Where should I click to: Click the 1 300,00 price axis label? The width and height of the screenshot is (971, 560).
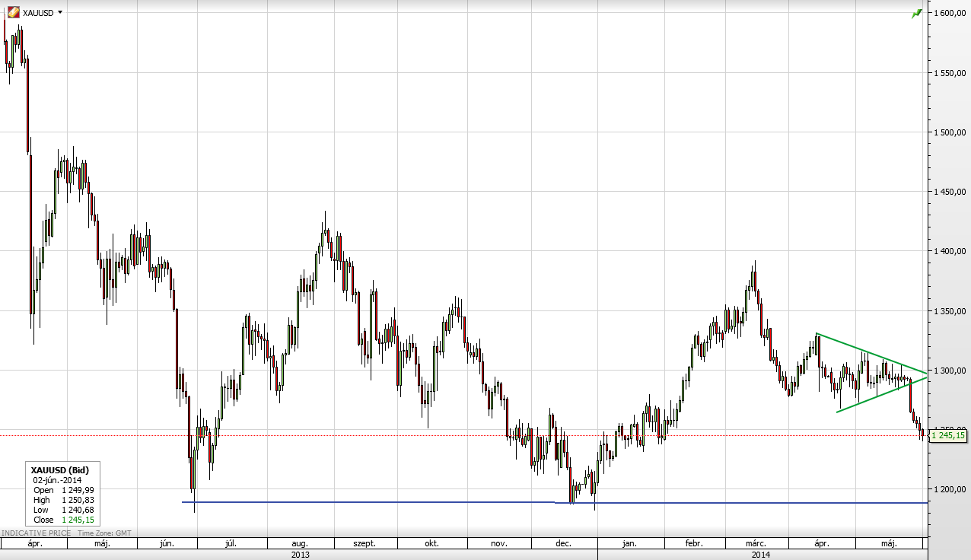tap(951, 370)
